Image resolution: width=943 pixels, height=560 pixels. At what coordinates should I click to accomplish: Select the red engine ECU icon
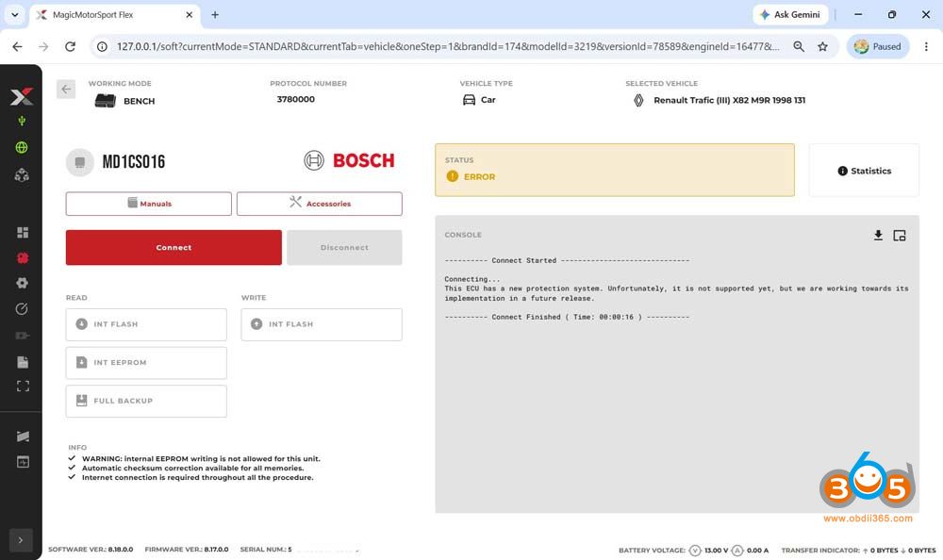coord(23,258)
